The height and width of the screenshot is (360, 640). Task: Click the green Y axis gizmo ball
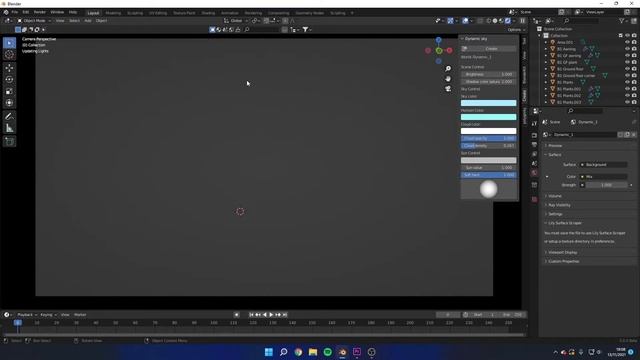[439, 51]
